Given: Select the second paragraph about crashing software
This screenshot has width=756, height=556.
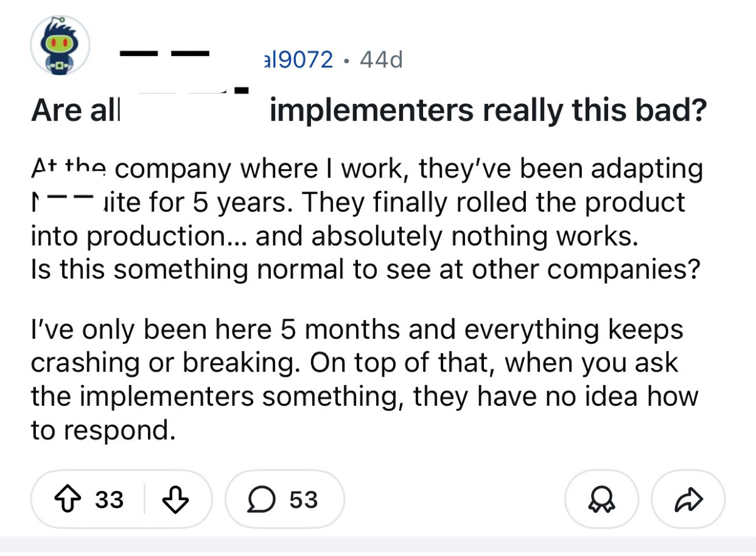Looking at the screenshot, I should pyautogui.click(x=365, y=378).
